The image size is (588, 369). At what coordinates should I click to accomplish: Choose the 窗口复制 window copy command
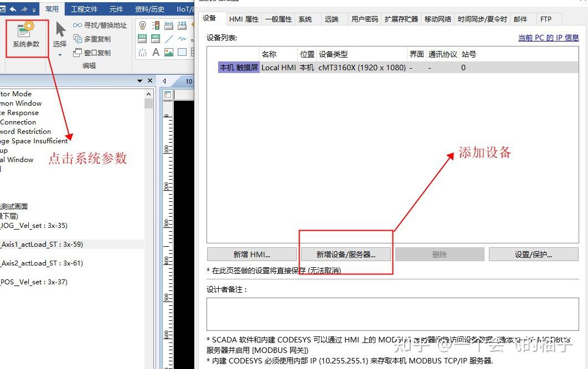click(92, 53)
